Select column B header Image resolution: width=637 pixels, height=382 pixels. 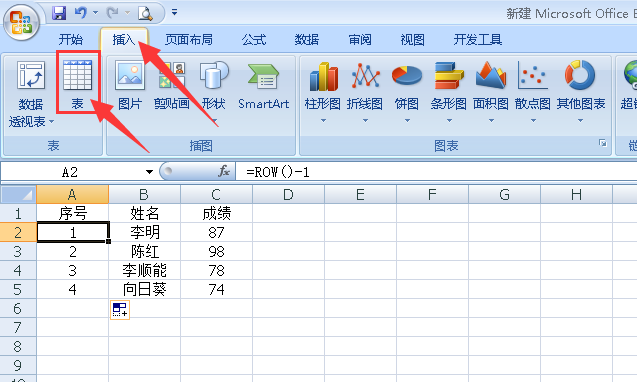pyautogui.click(x=144, y=195)
